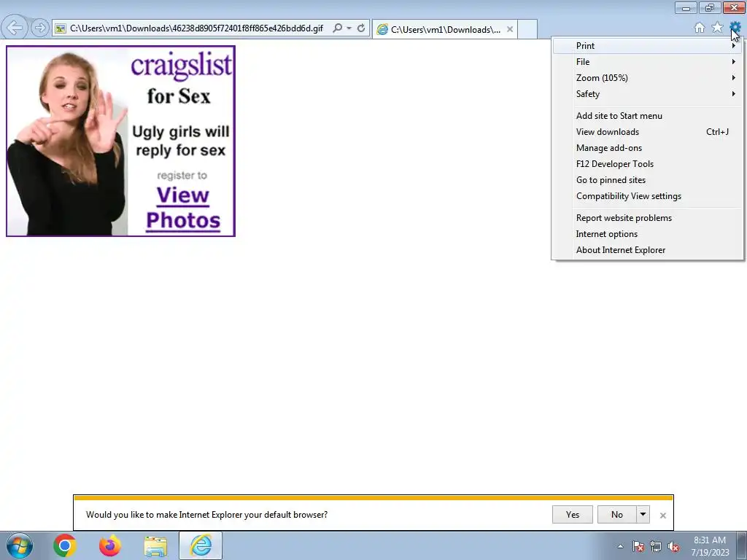Screen dimensions: 747x560
Task: Click No on default browser prompt
Action: click(x=617, y=515)
